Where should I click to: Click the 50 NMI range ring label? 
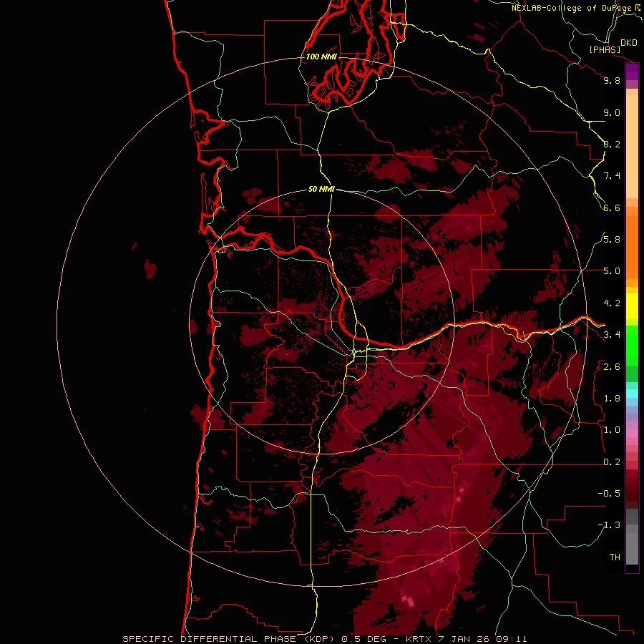[x=321, y=189]
